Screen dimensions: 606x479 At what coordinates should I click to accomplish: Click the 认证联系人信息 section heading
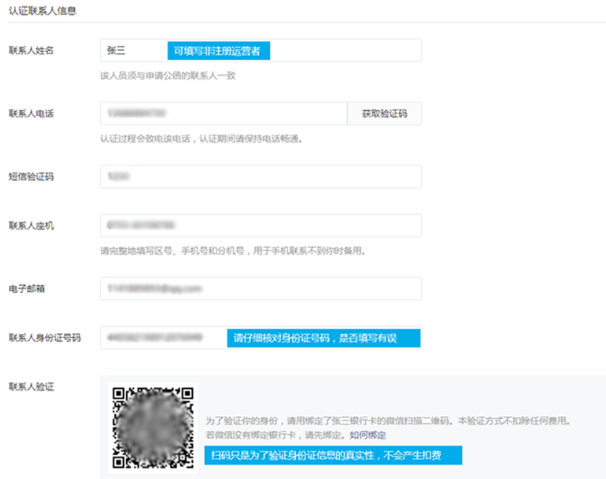tap(43, 11)
